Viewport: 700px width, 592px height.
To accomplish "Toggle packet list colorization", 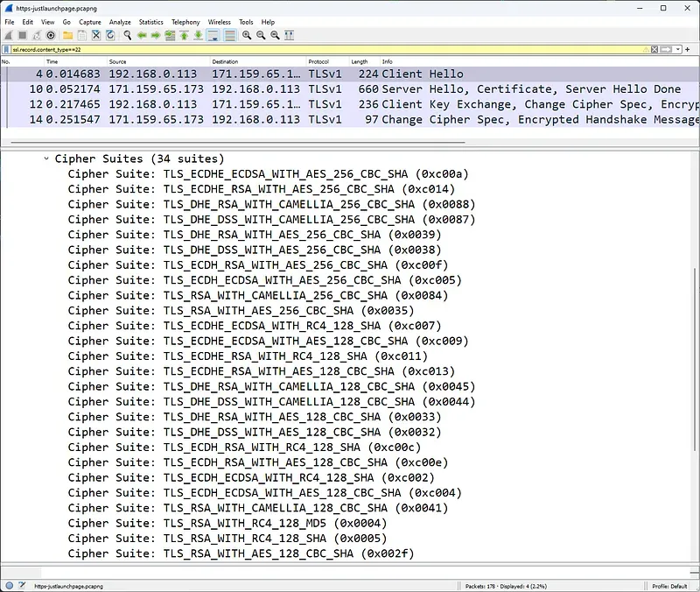I will coord(230,35).
